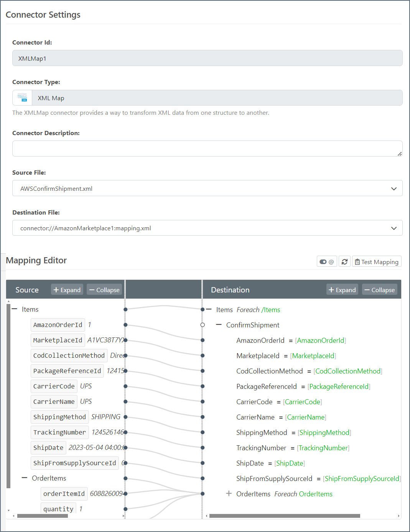Screen dimensions: 410x532
Task: Expand the destination OrderItems Foreach node
Action: pyautogui.click(x=229, y=494)
